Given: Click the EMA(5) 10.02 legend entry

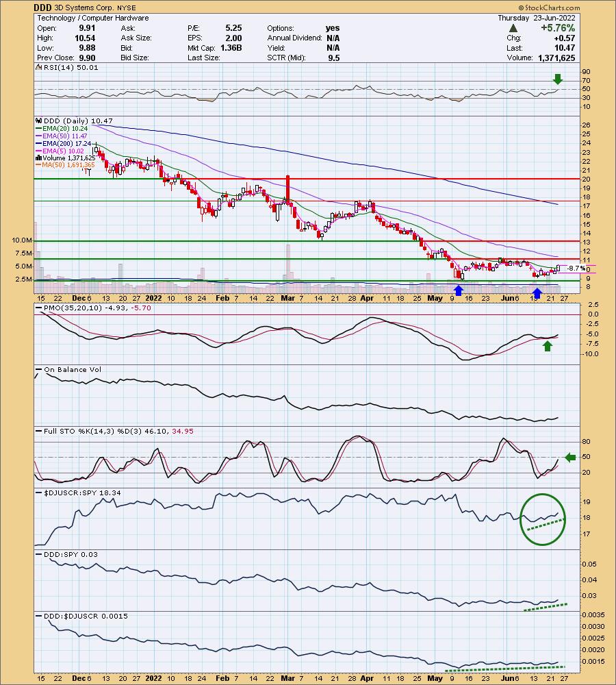Looking at the screenshot, I should point(63,151).
